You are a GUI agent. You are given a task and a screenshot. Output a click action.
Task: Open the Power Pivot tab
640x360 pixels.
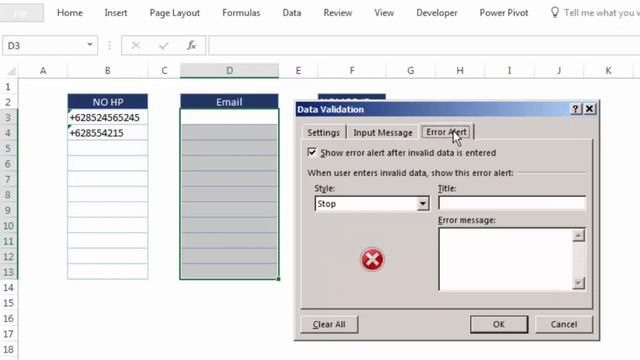tap(504, 13)
